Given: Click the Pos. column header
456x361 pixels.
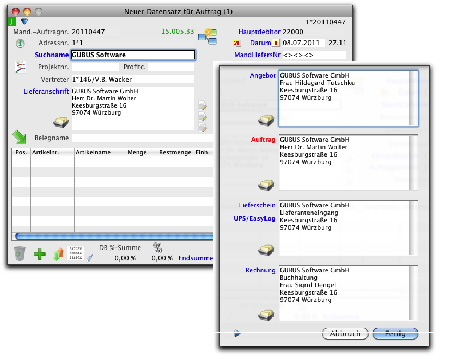Looking at the screenshot, I should pos(21,152).
